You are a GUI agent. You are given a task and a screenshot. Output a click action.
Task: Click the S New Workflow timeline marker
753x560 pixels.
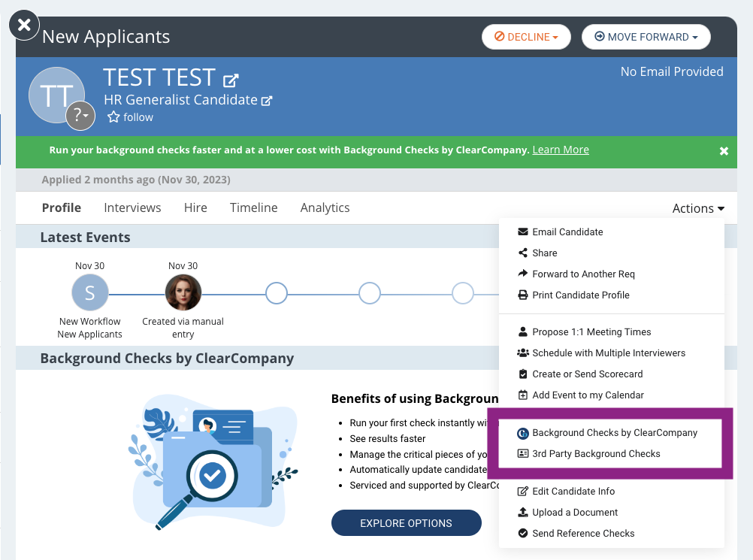tap(89, 292)
